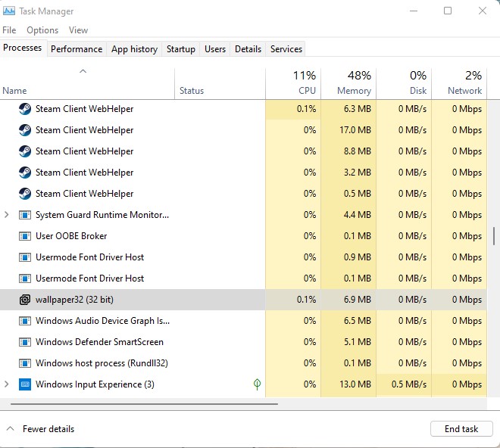This screenshot has width=500, height=448.
Task: Click the Windows Defender SmartScreen icon
Action: 24,342
